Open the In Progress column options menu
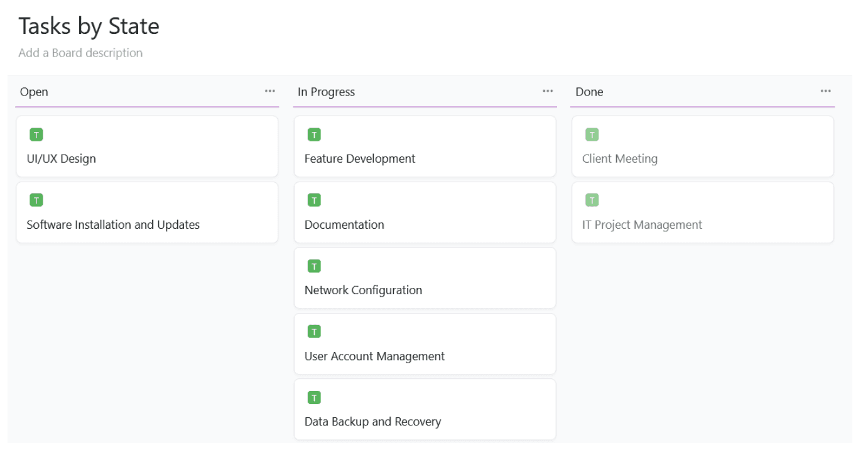Screen dimensions: 868x455 click(547, 91)
